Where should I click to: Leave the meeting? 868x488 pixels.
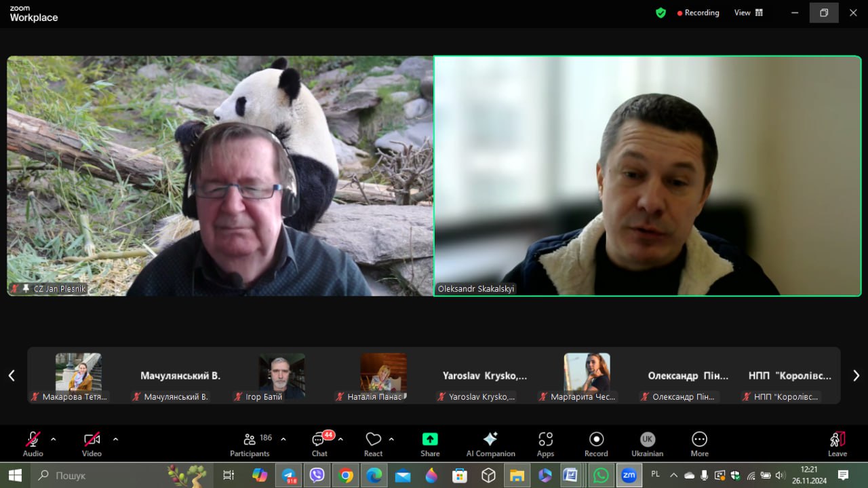837,444
